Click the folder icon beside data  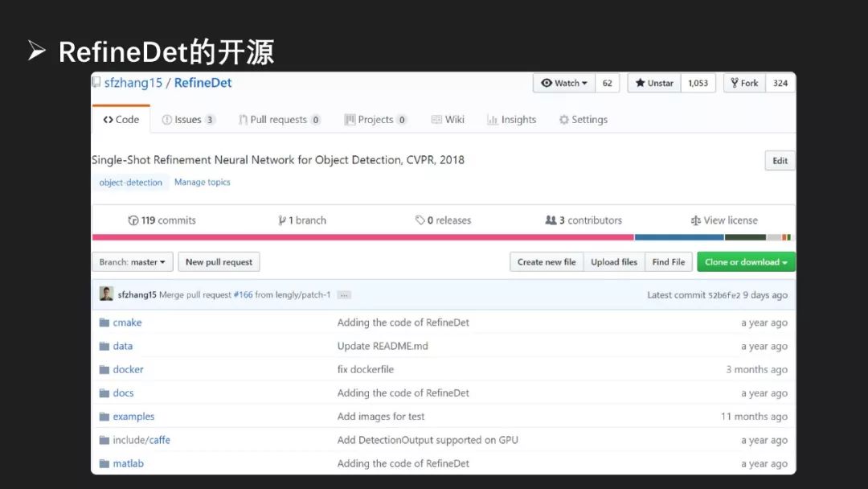coord(104,346)
